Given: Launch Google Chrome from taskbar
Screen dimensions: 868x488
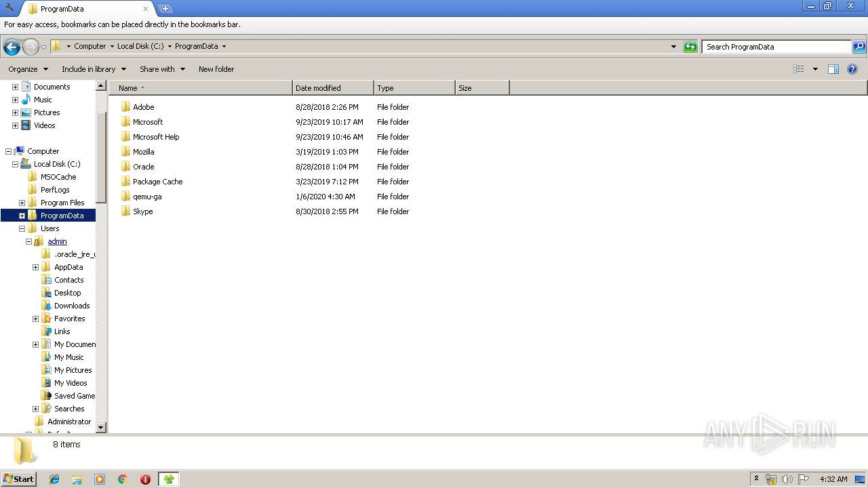Looking at the screenshot, I should (x=123, y=479).
